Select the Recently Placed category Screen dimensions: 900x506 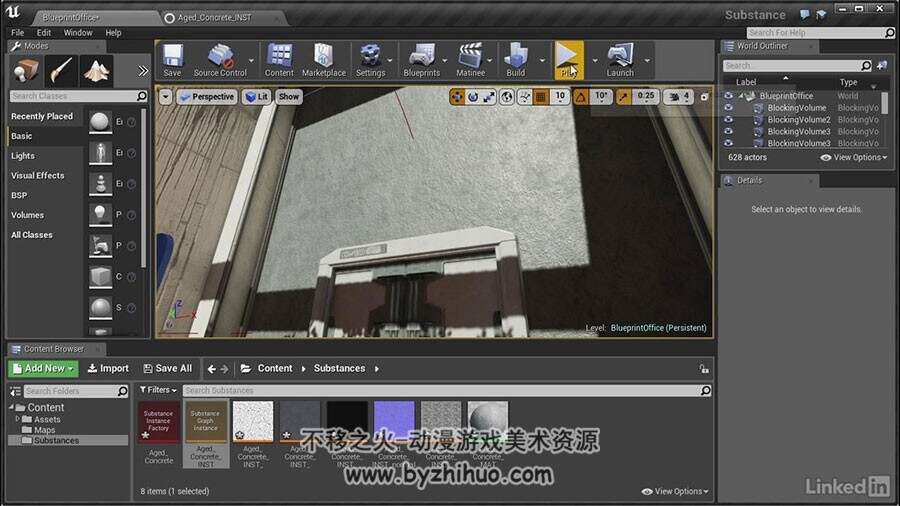point(42,116)
